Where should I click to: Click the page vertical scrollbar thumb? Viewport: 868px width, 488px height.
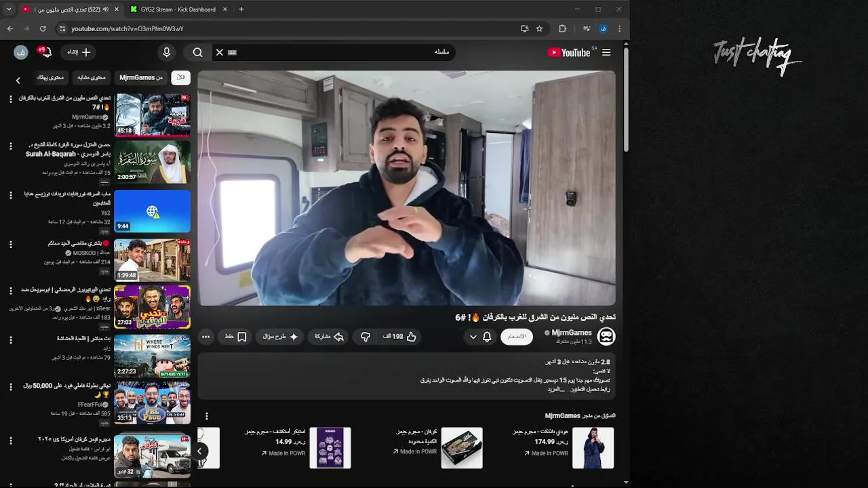click(x=626, y=100)
